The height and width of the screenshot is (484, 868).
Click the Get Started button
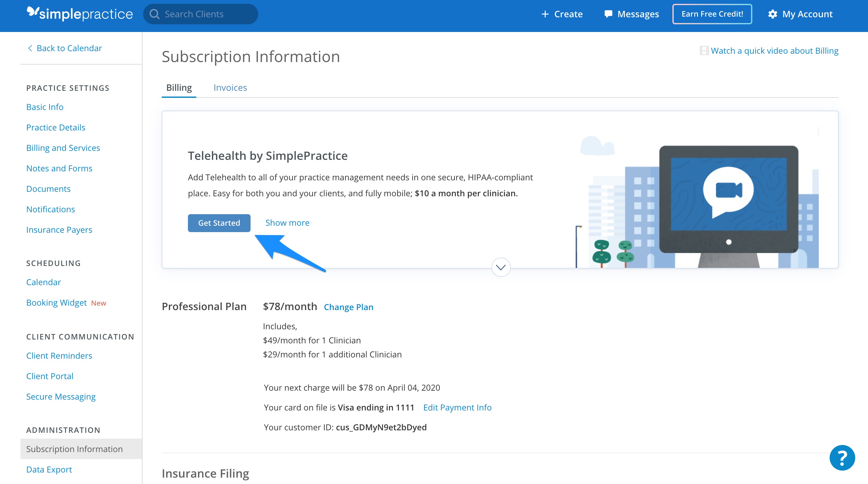tap(219, 222)
